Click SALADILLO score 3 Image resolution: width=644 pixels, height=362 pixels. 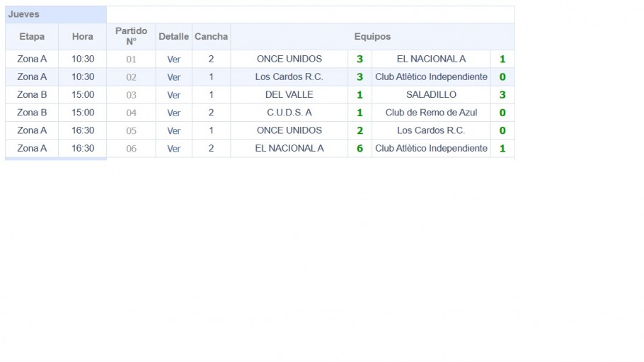pyautogui.click(x=502, y=95)
